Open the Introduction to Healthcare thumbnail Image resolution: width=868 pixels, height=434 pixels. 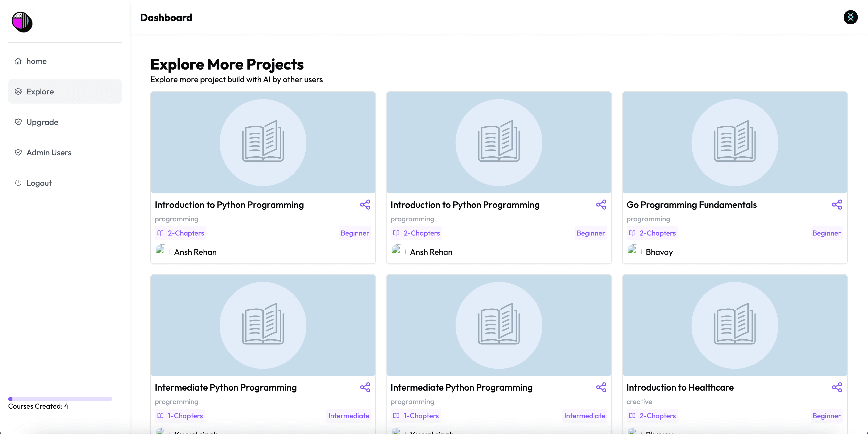point(735,325)
